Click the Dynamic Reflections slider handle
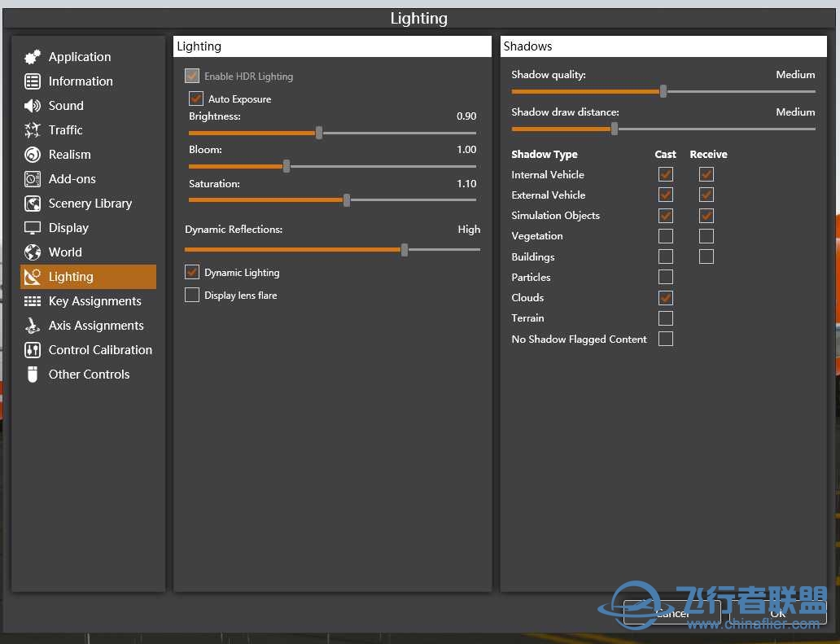The height and width of the screenshot is (644, 840). tap(405, 249)
